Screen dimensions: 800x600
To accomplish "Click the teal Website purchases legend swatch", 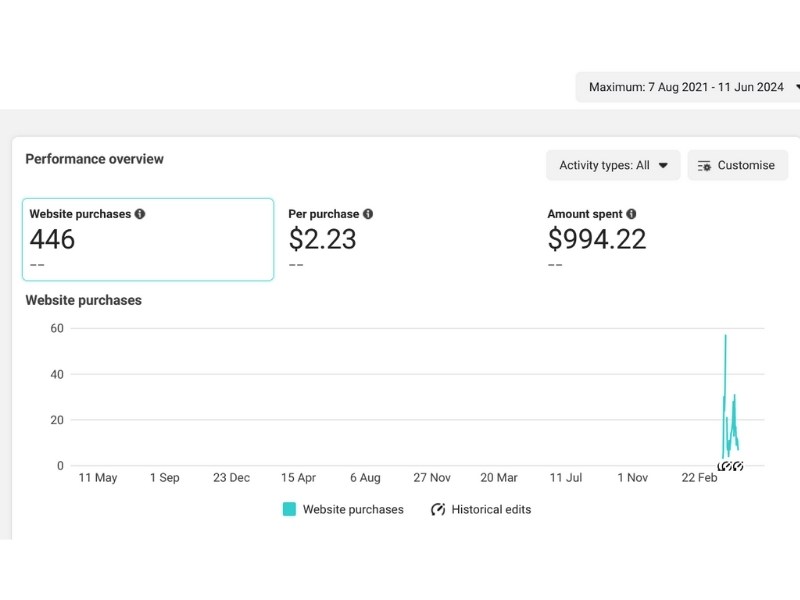I will pos(289,509).
